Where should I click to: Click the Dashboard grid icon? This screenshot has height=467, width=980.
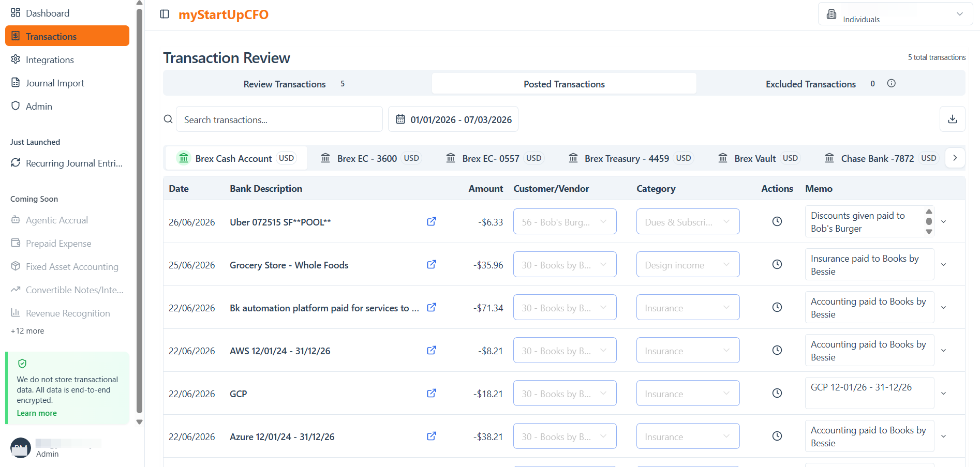pos(16,12)
